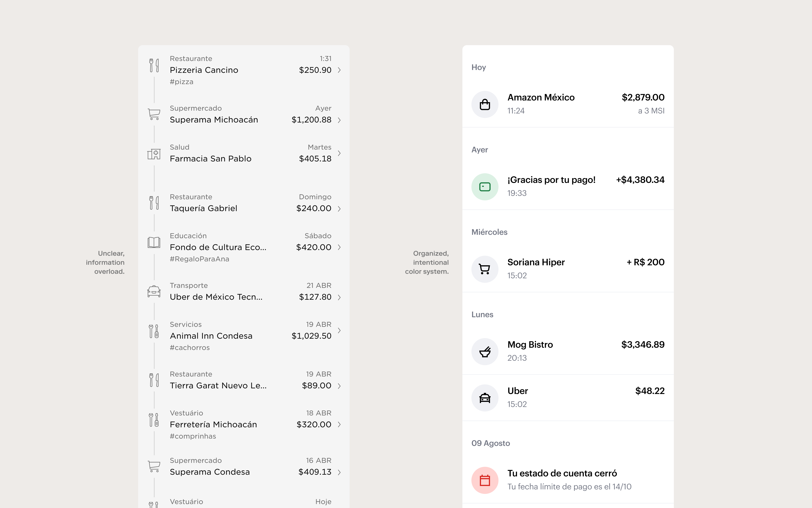This screenshot has height=508, width=812.
Task: Click the Educación category label
Action: [x=188, y=236]
